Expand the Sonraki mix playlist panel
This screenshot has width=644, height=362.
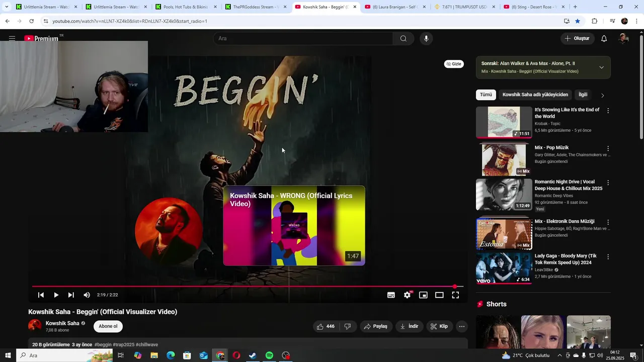(x=601, y=67)
